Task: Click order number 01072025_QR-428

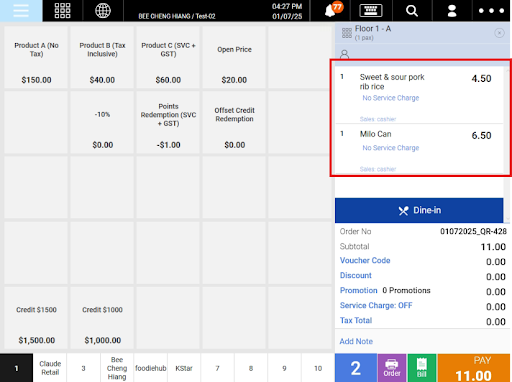Action: (473, 231)
